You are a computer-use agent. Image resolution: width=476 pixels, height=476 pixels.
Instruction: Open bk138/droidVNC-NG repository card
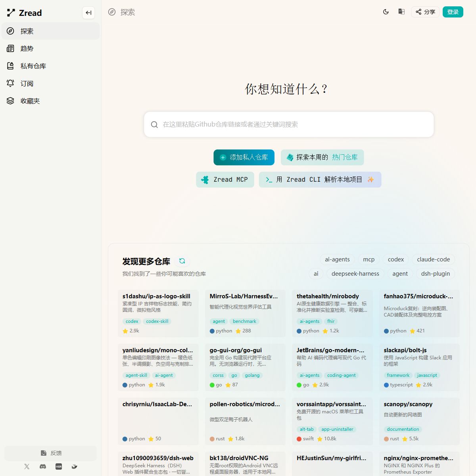245,464
